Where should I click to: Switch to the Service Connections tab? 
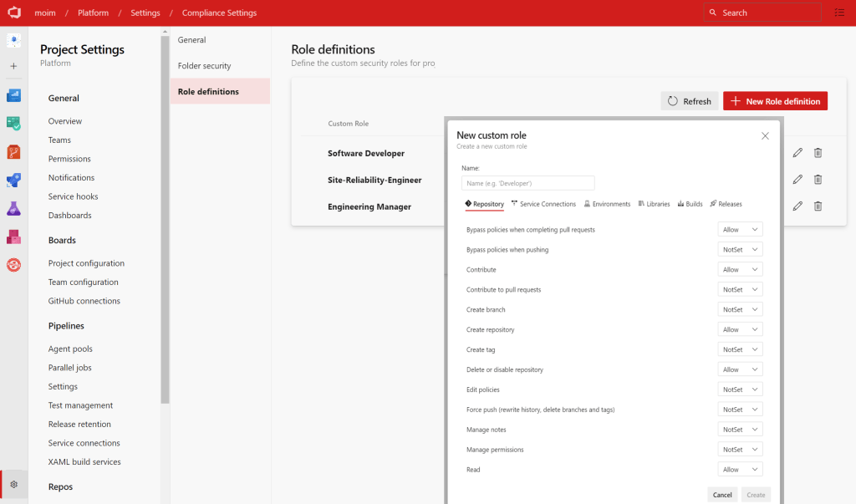click(543, 204)
